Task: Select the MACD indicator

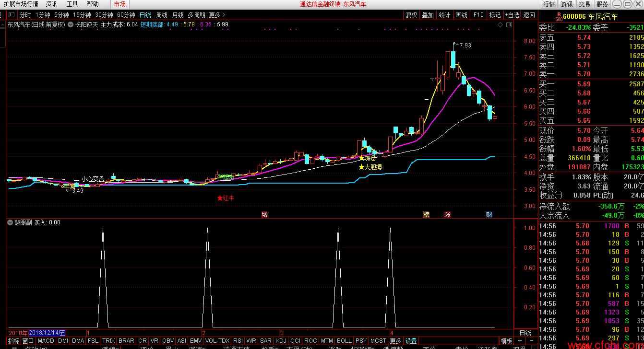Action: pos(46,341)
